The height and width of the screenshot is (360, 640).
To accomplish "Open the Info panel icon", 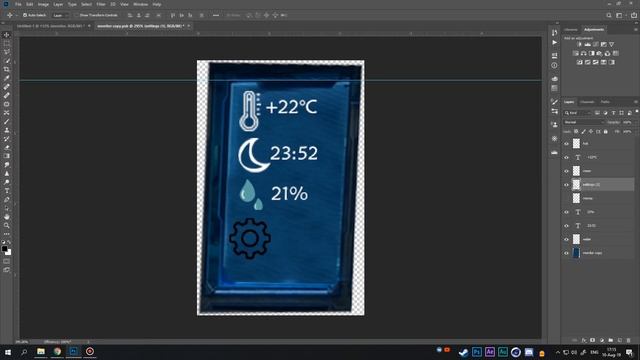I will coord(554,65).
